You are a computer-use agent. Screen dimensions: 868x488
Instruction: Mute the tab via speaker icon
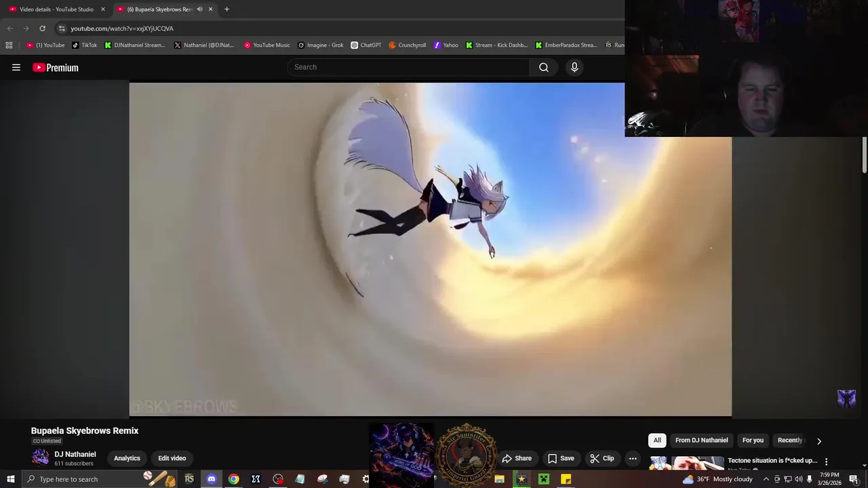199,9
